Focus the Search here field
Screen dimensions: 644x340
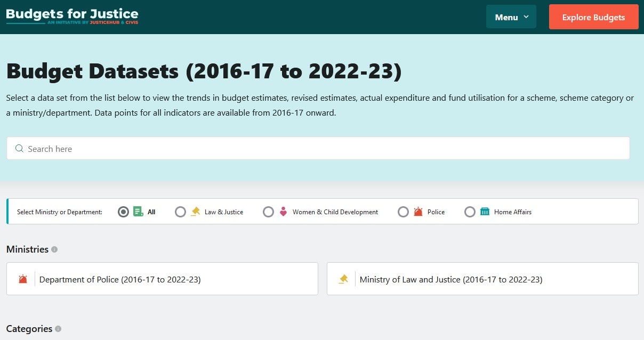(x=318, y=148)
